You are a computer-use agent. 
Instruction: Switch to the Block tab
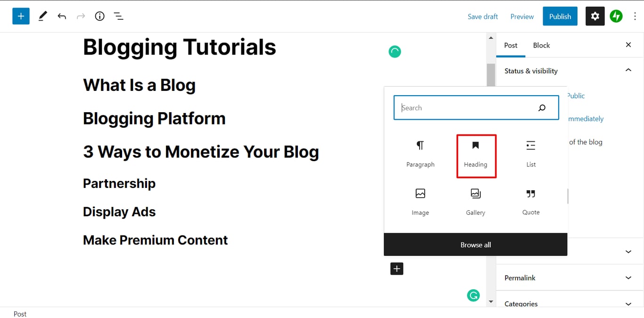tap(541, 45)
